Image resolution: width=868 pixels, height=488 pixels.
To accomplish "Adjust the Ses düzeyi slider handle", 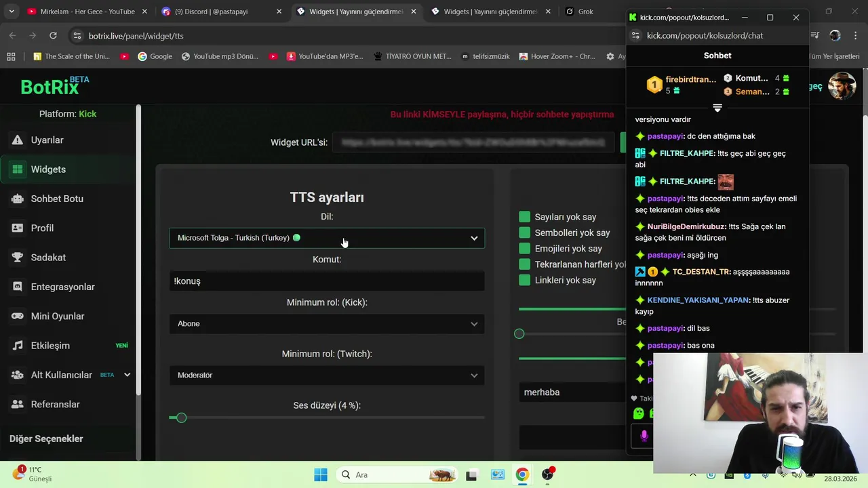I will point(181,418).
